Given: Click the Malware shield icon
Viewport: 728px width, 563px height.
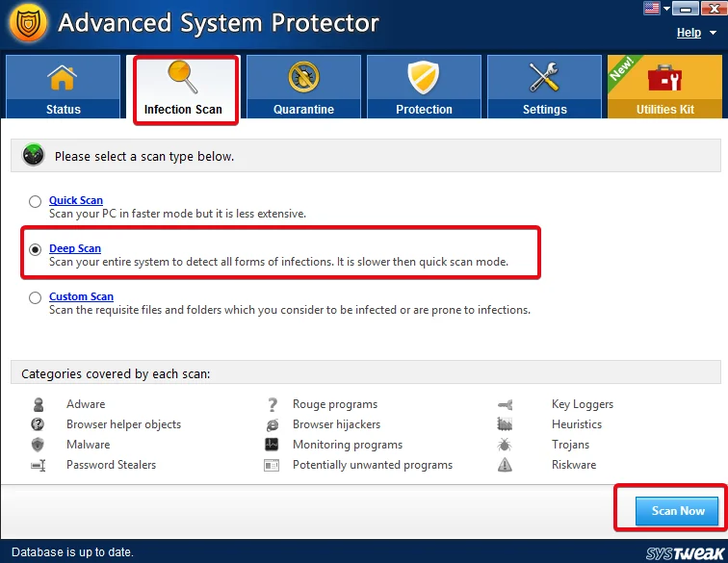Looking at the screenshot, I should click(x=38, y=445).
